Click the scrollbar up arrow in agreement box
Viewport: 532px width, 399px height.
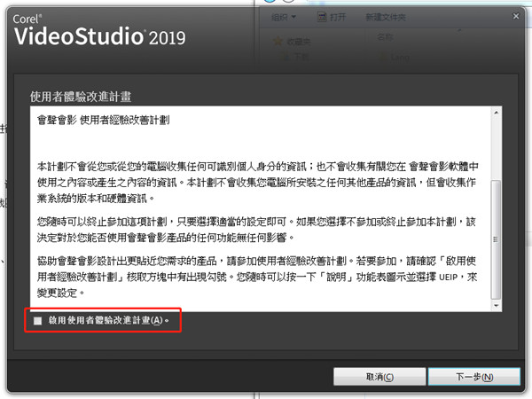tap(497, 113)
